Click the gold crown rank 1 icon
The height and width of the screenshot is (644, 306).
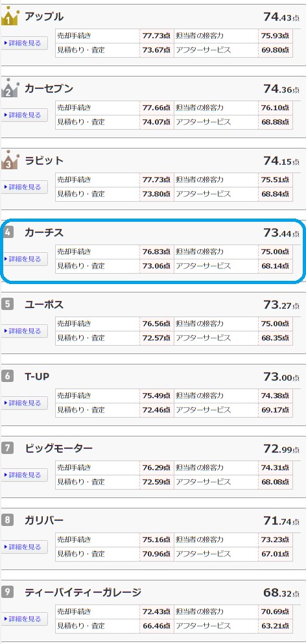(10, 16)
